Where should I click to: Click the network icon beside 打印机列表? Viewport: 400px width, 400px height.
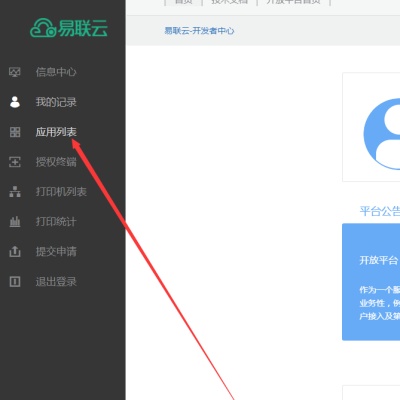click(x=15, y=192)
